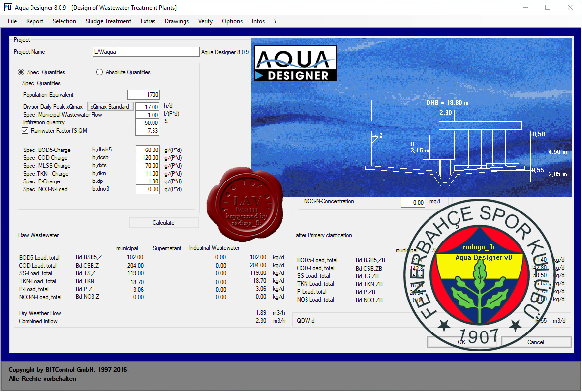Click the Spec. MLSS-Charge value field

coord(148,166)
